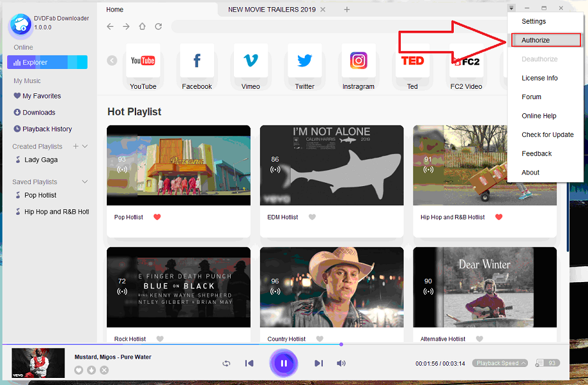Open the Instagram site shortcut

coord(359,61)
